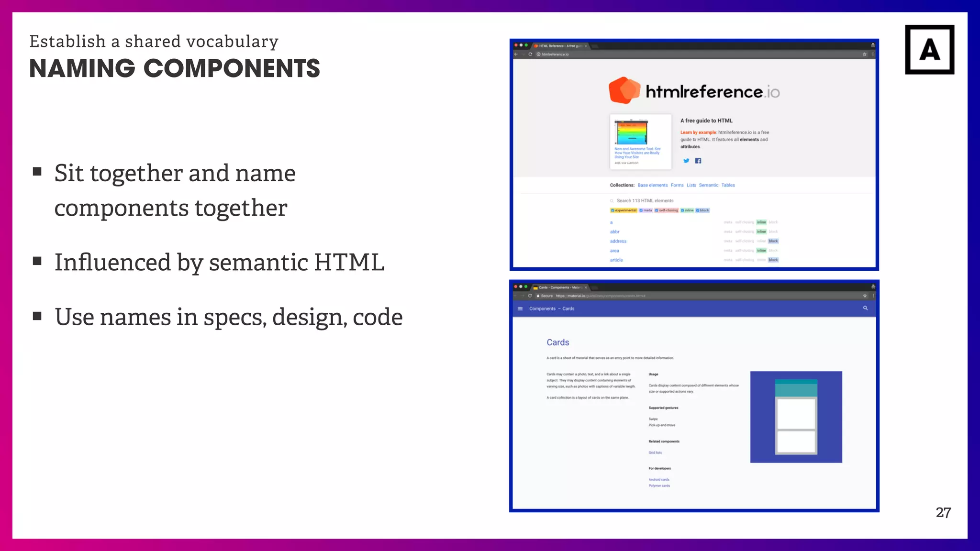
Task: Toggle the self-closing filter checkbox
Action: 657,210
